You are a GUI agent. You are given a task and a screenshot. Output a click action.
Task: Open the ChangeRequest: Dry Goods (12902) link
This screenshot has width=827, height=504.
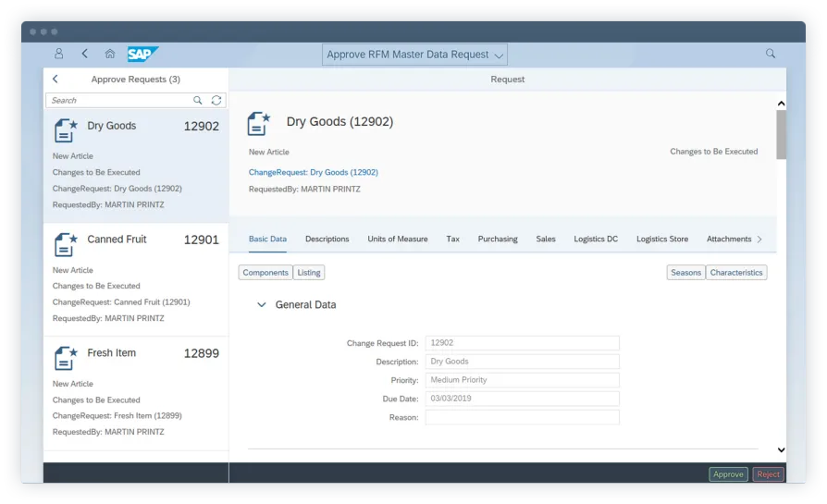pos(313,172)
